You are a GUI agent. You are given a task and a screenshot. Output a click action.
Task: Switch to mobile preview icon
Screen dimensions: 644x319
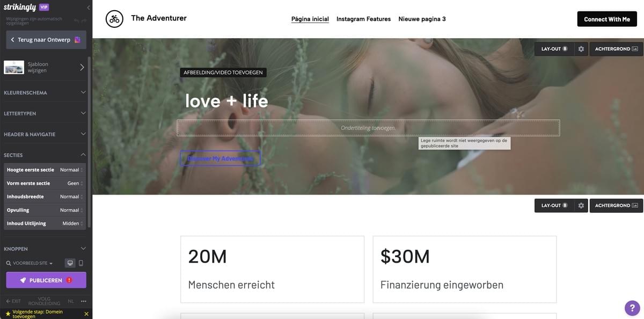click(81, 263)
